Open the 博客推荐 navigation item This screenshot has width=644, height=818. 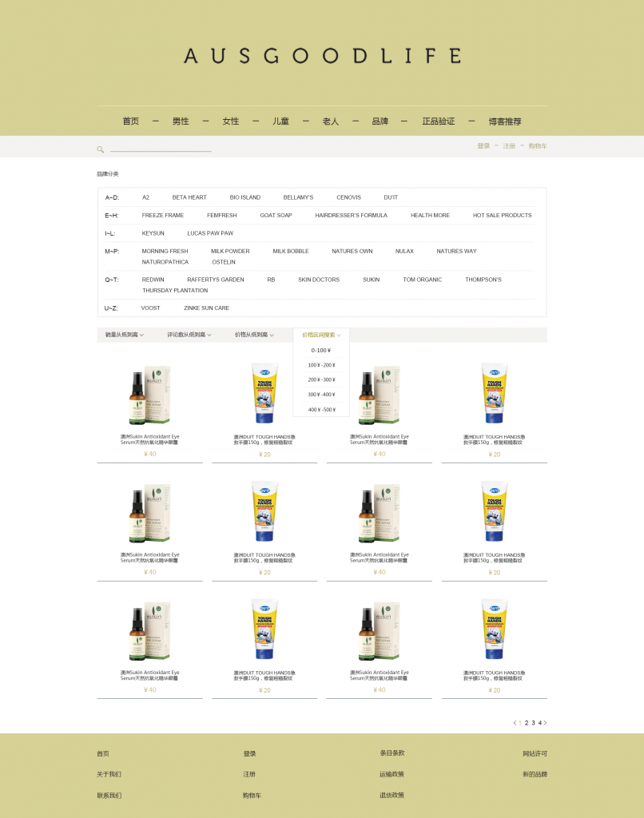point(505,121)
